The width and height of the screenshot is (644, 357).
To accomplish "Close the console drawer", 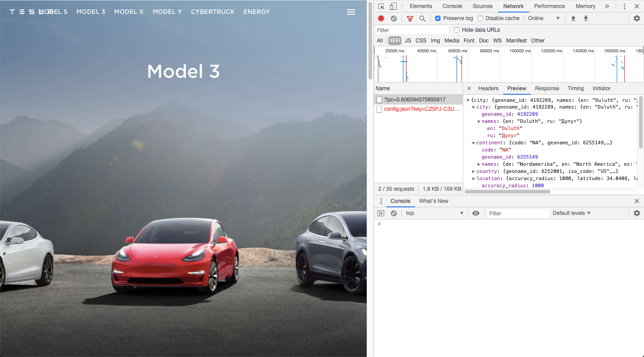I will [637, 201].
